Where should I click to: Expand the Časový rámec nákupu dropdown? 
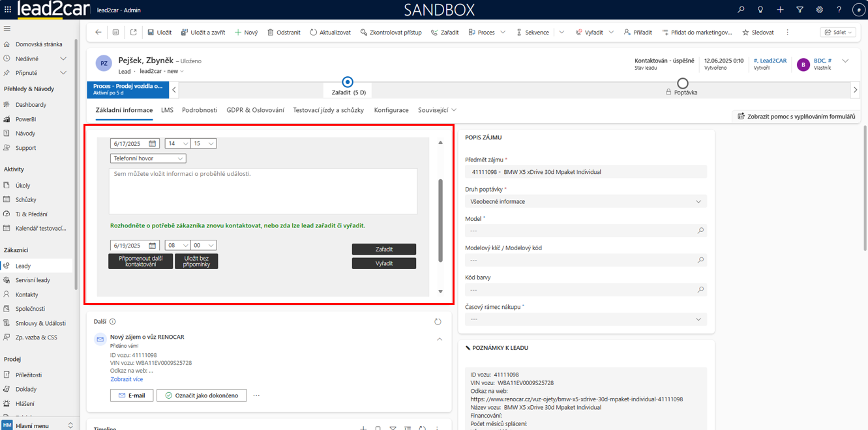tap(586, 319)
